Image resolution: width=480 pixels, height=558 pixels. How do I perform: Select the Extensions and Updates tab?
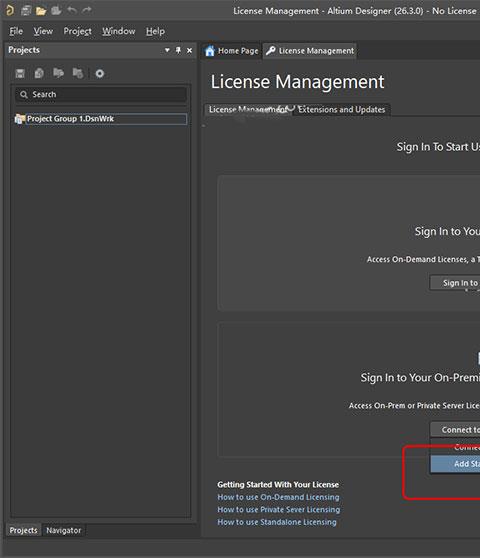coord(341,110)
